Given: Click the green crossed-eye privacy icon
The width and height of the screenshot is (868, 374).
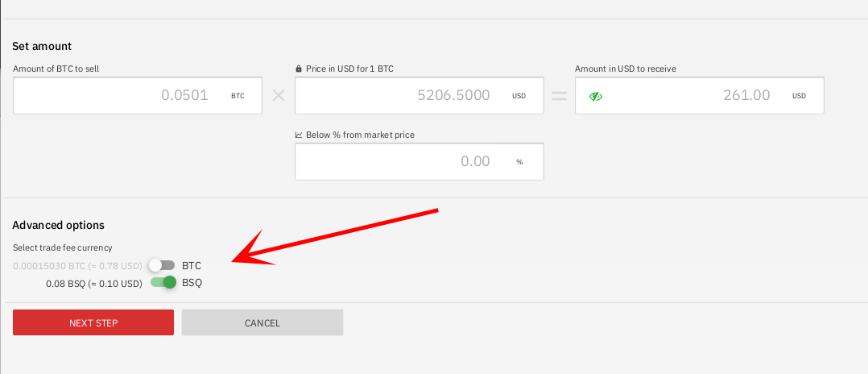Looking at the screenshot, I should pos(596,96).
